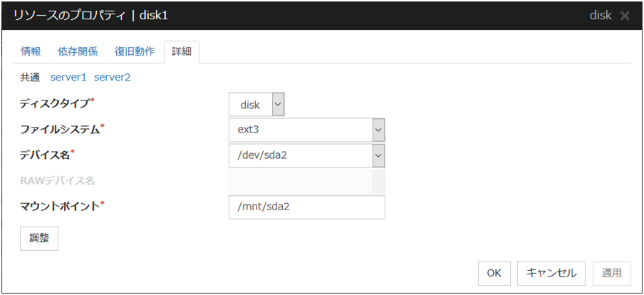Switch to the 情報 tab
Screen dimensions: 644x295
coord(31,51)
